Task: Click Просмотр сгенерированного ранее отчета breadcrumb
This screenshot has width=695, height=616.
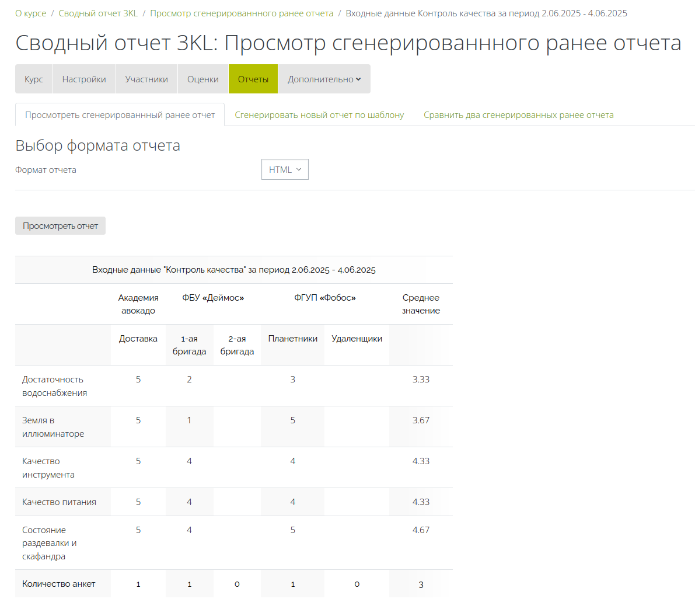Action: [242, 13]
